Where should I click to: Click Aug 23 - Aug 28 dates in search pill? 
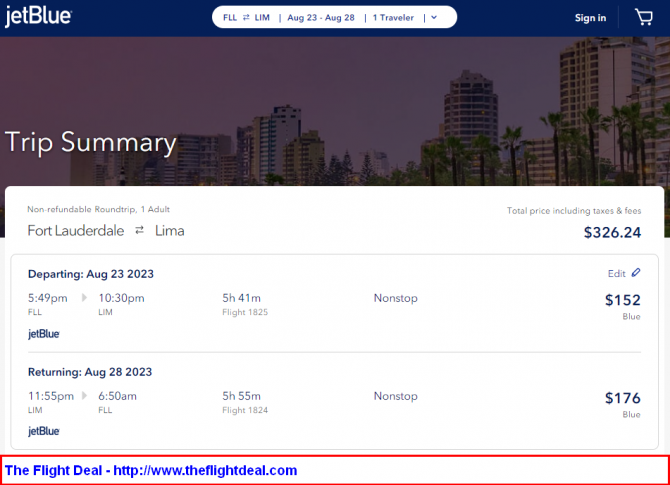pyautogui.click(x=321, y=18)
